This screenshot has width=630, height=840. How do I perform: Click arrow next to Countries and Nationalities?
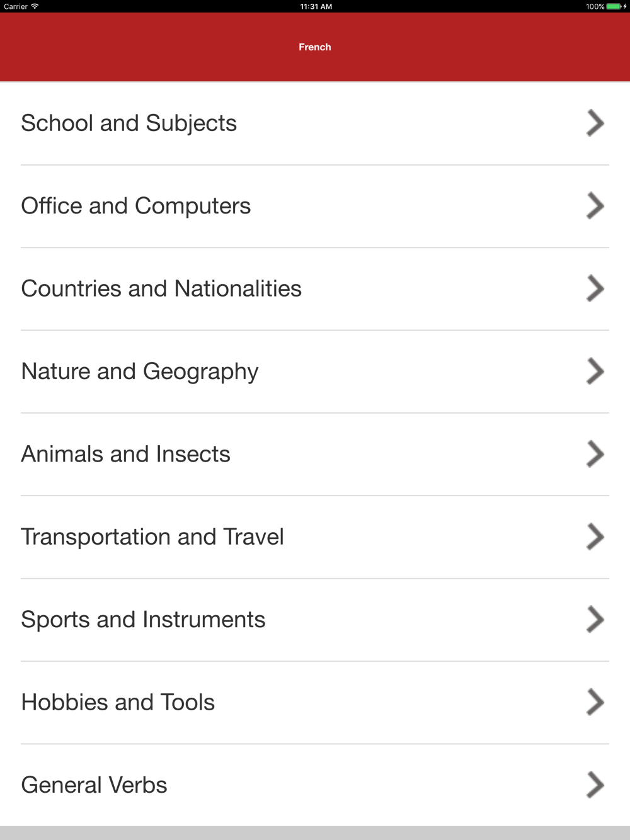click(x=595, y=288)
